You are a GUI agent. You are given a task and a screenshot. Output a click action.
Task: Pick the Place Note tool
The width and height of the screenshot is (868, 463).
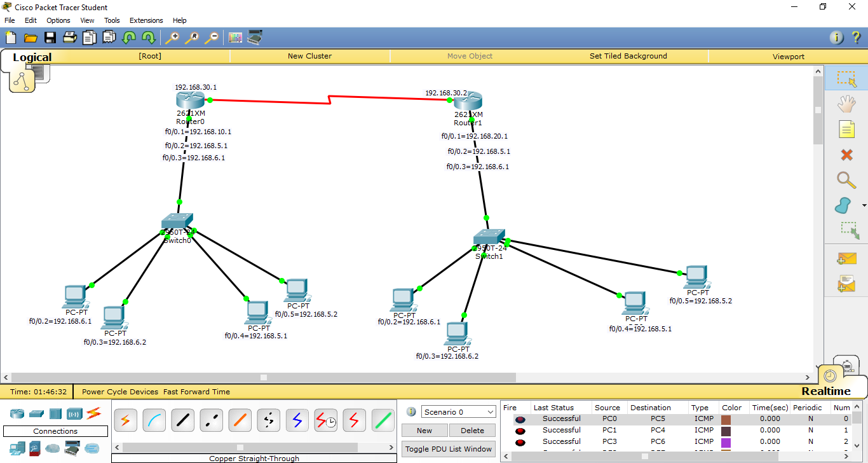coord(848,129)
